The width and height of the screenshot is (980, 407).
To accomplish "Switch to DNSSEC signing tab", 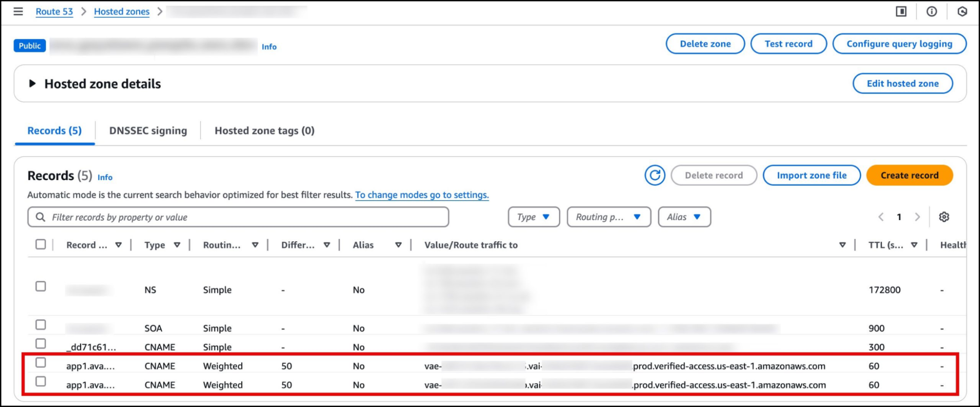I will (148, 131).
